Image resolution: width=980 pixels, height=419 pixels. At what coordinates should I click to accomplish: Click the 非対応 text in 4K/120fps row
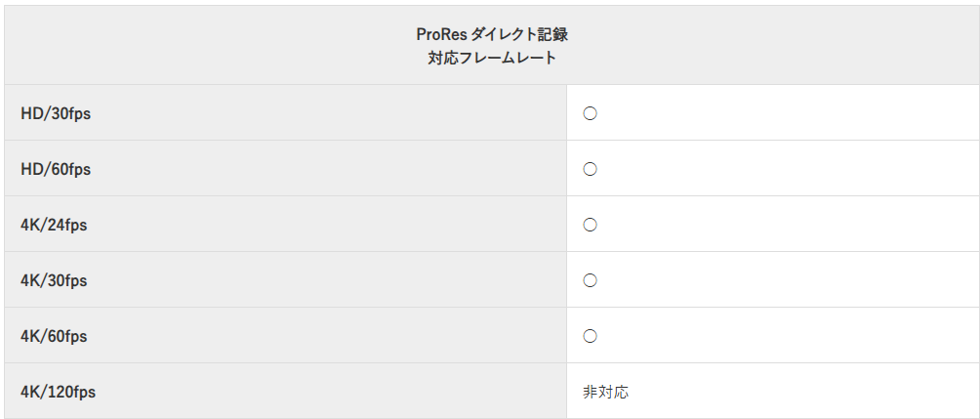coord(605,392)
